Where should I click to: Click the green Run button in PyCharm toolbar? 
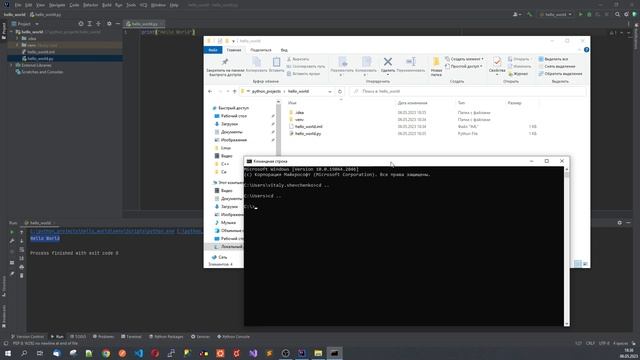(x=580, y=14)
